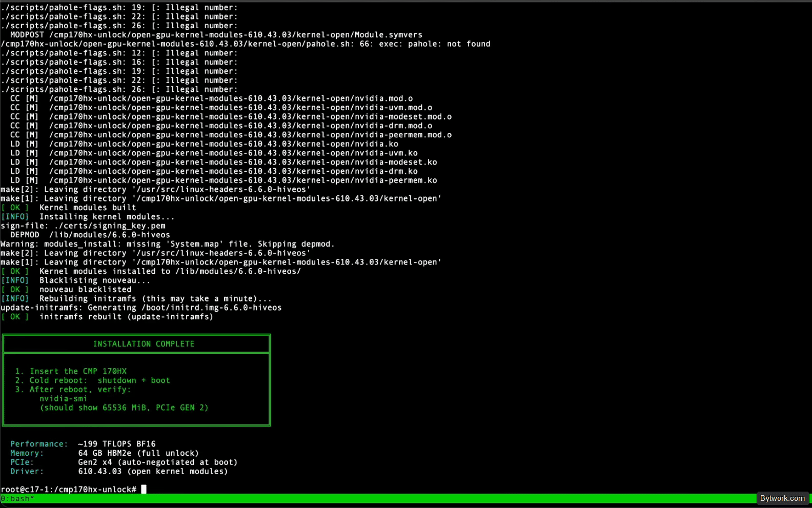Click the nvidia-smi command in the box
Screen dimensions: 812x508
64,399
